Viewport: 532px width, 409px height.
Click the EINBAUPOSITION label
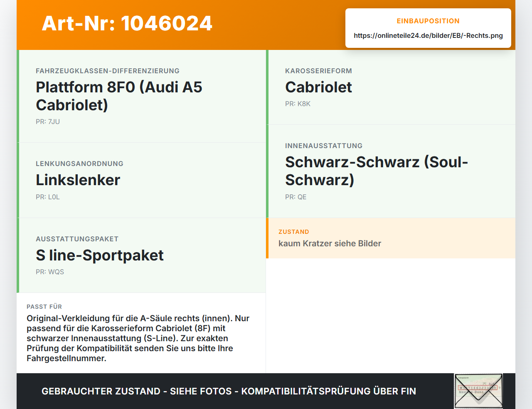[x=428, y=21]
